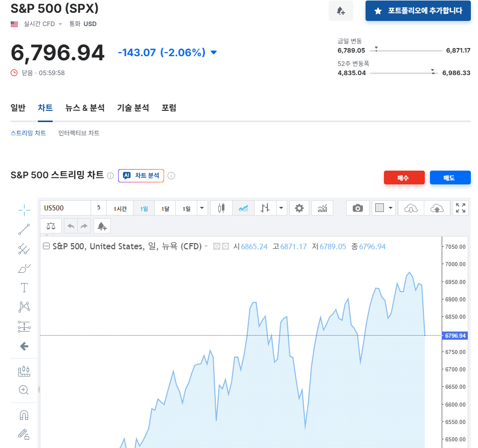Select the trend line drawing tool

coord(24,229)
